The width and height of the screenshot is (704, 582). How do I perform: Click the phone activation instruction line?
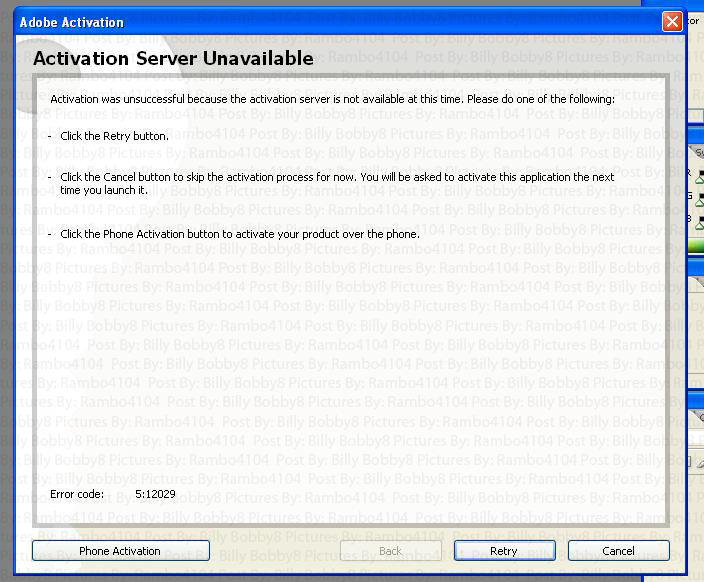click(x=240, y=234)
